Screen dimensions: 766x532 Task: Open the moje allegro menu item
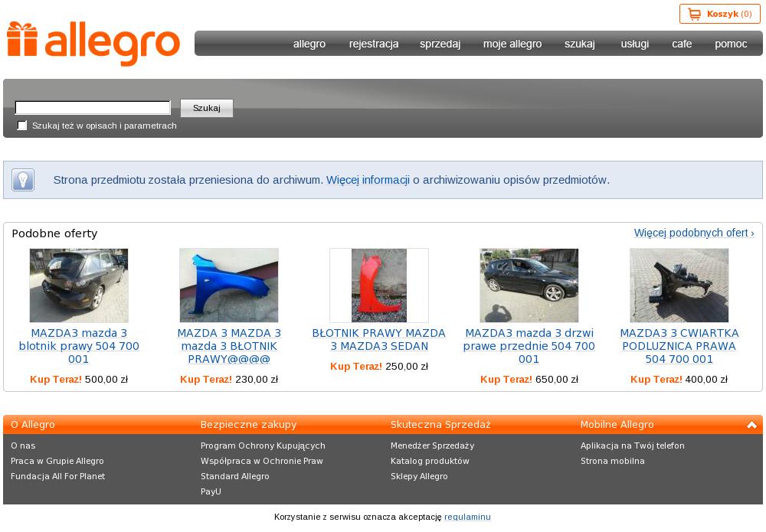[x=512, y=44]
